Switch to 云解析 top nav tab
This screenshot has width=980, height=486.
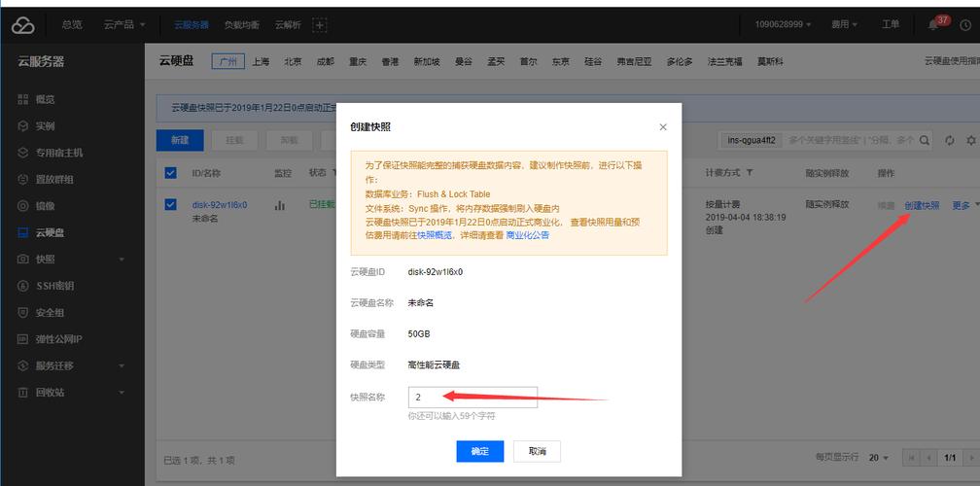tap(288, 25)
